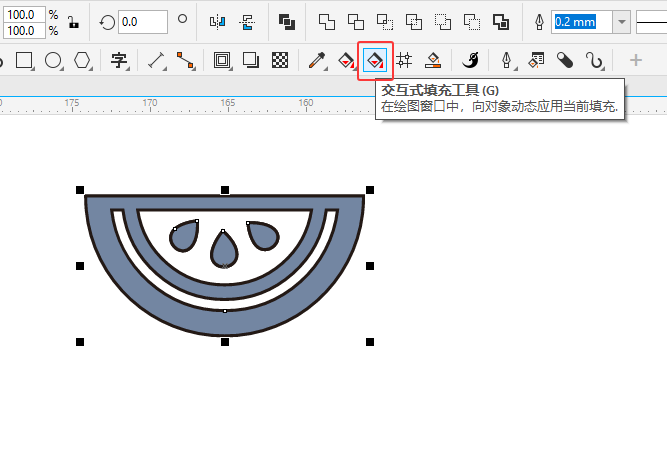Click the overlapping black squares icon

click(287, 21)
